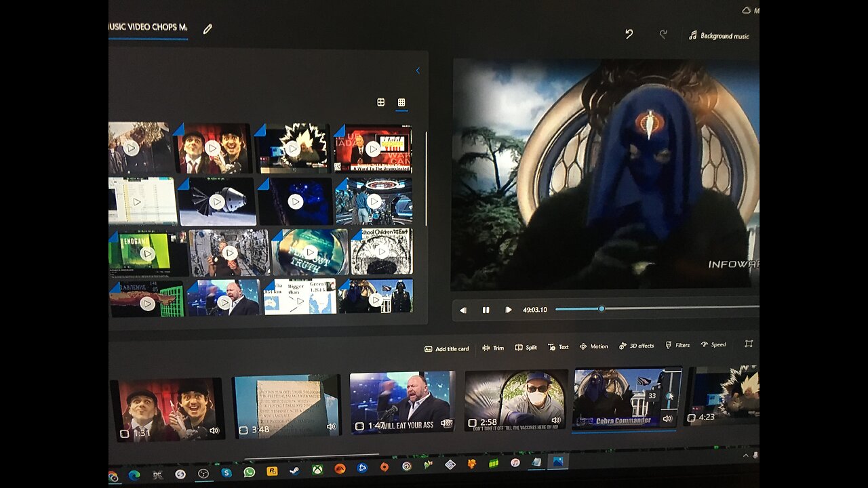Select the MUSIC VIDEO CHOPS project title
Image resolution: width=868 pixels, height=488 pixels.
click(148, 27)
